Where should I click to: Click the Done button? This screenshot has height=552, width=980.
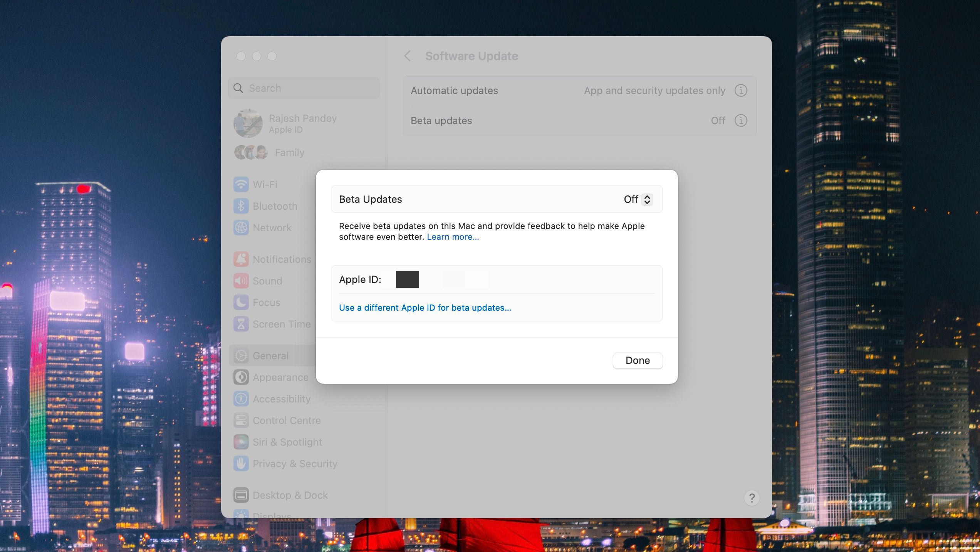(637, 360)
